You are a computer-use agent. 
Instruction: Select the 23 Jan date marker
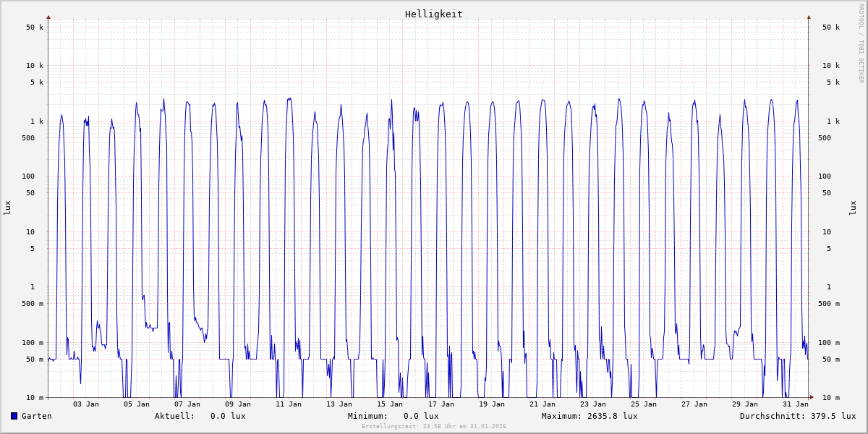point(593,404)
